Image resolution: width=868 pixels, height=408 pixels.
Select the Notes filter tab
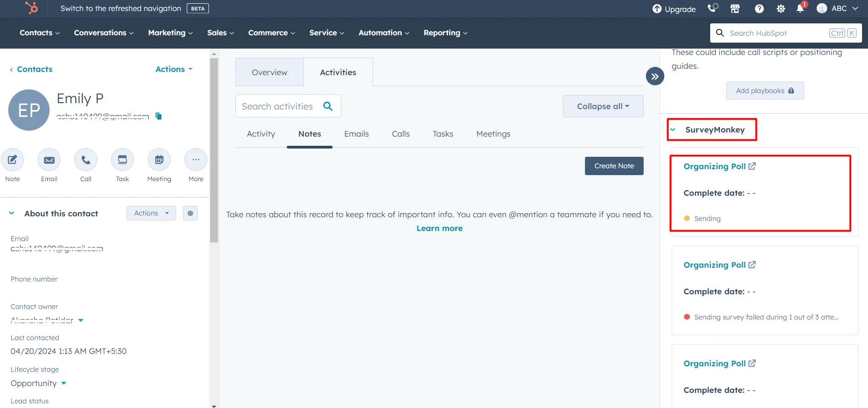point(310,134)
